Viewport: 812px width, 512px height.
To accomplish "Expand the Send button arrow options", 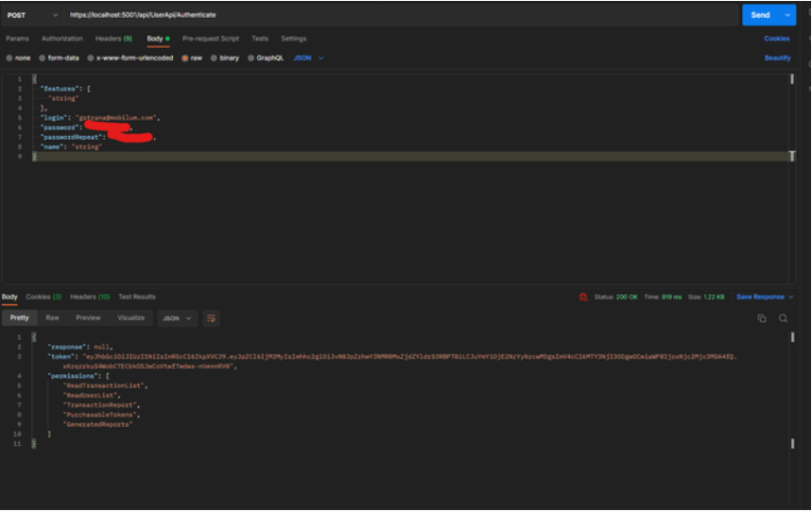I will click(786, 15).
